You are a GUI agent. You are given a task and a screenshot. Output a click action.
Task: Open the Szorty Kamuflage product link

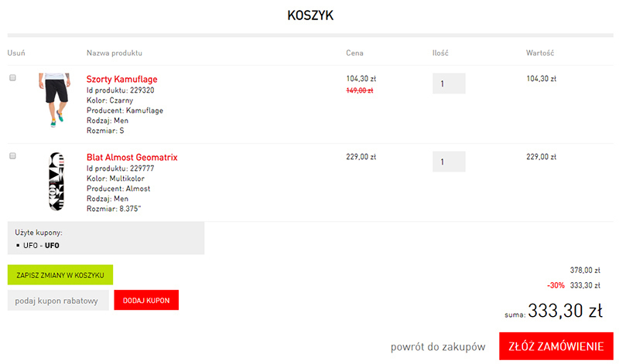click(x=122, y=79)
